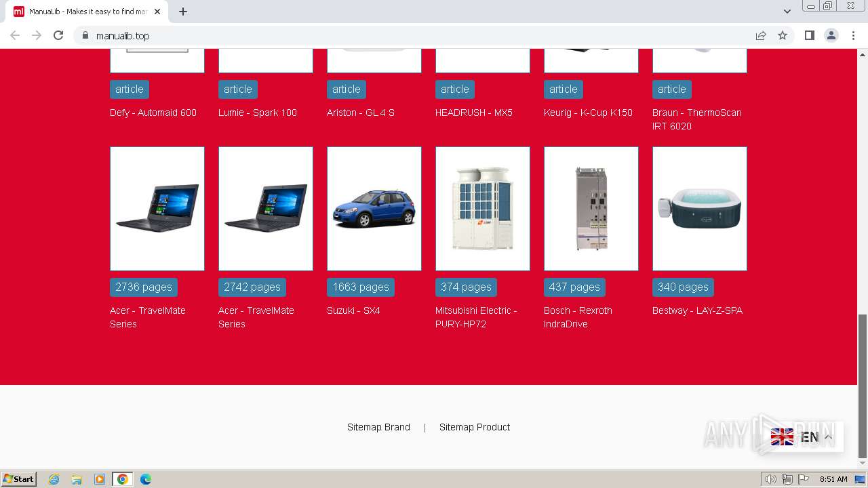This screenshot has height=488, width=868.
Task: Open the Windows Start menu
Action: point(18,479)
